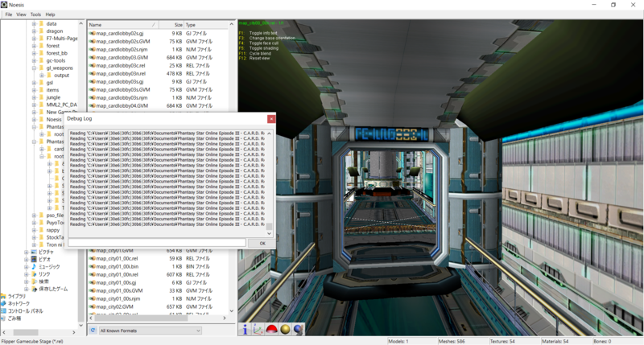Click the file list scroll-down arrow
The image size is (644, 345).
pos(231,311)
